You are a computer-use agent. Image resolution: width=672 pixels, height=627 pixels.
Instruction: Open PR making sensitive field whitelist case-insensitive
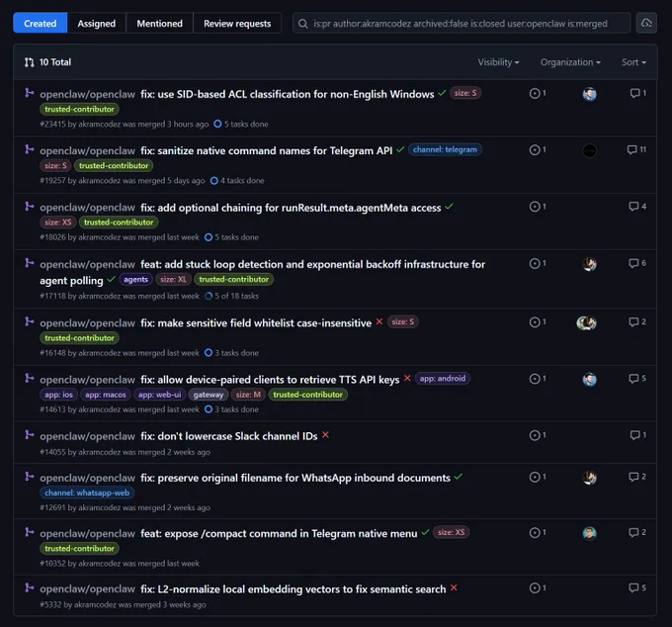click(x=256, y=323)
